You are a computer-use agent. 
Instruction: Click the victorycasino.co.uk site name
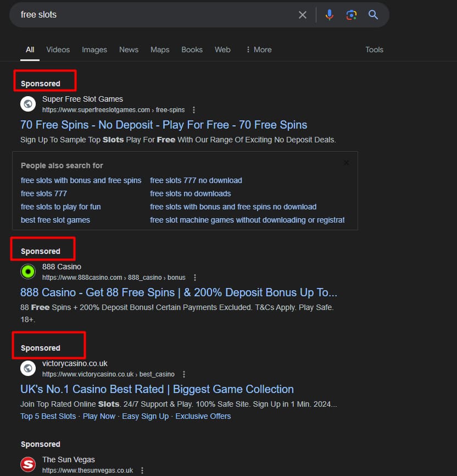click(x=75, y=363)
